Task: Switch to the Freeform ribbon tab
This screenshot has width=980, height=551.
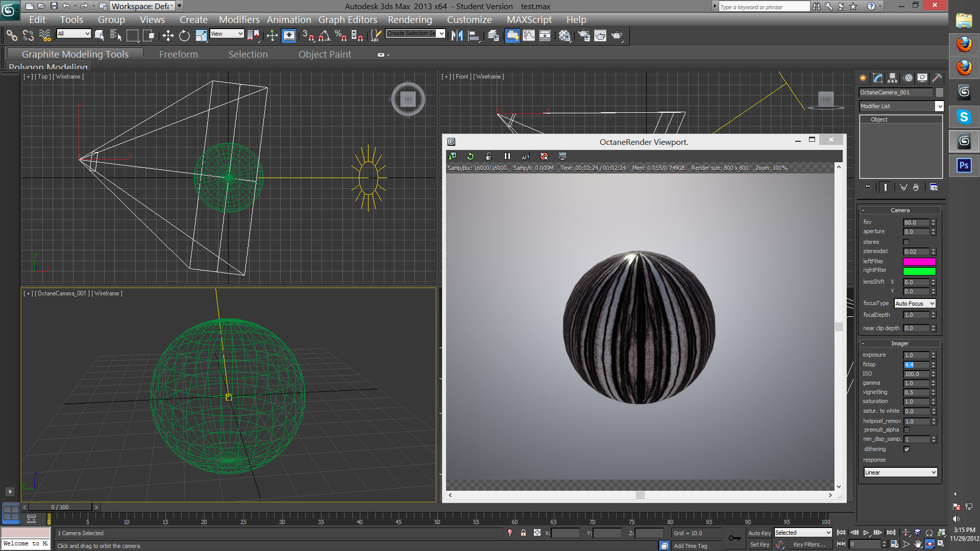Action: pos(178,54)
